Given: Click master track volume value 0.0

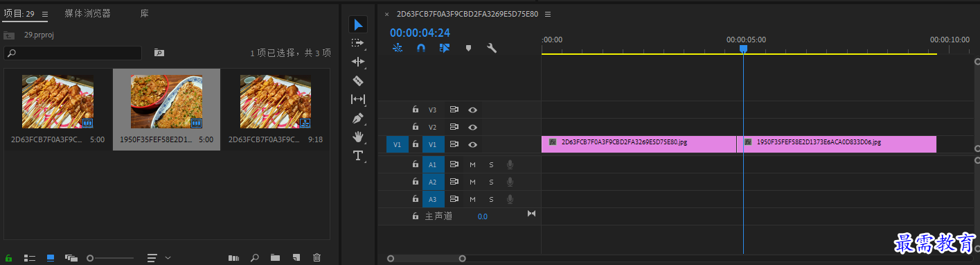Looking at the screenshot, I should click(x=482, y=216).
